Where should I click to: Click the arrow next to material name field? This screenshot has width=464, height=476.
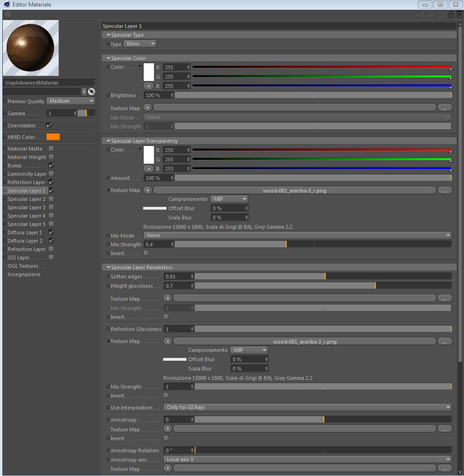tap(84, 92)
